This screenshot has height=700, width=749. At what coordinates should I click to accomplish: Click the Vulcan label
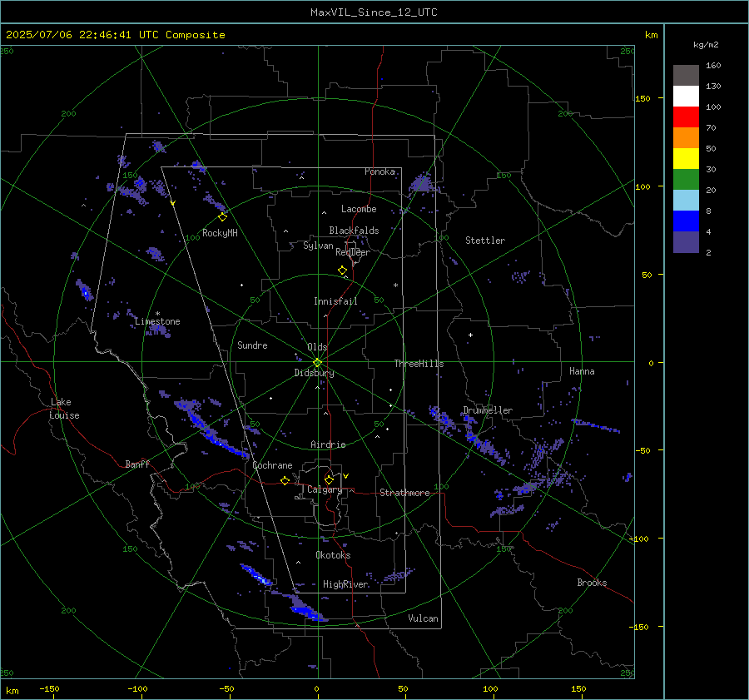(x=423, y=618)
